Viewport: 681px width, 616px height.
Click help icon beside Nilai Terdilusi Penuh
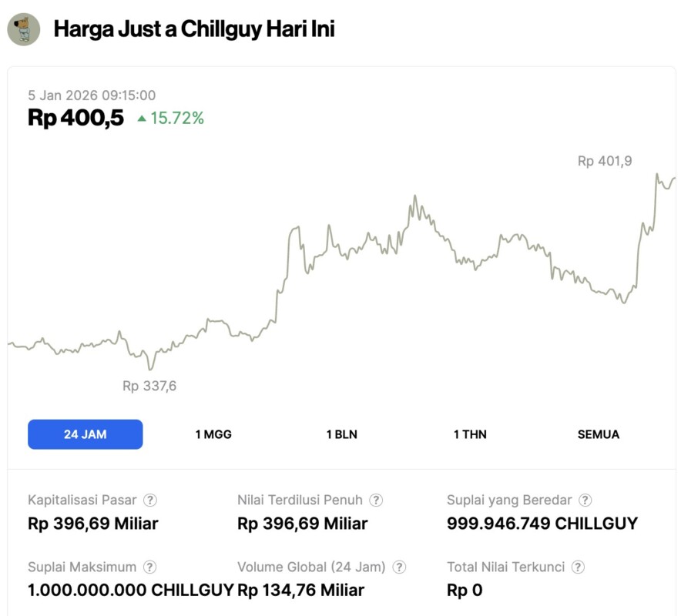pos(376,500)
